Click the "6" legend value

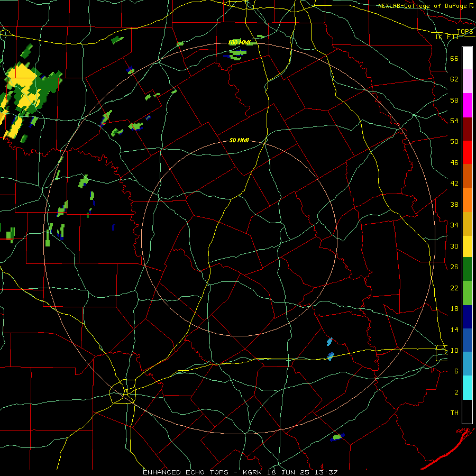pyautogui.click(x=456, y=371)
